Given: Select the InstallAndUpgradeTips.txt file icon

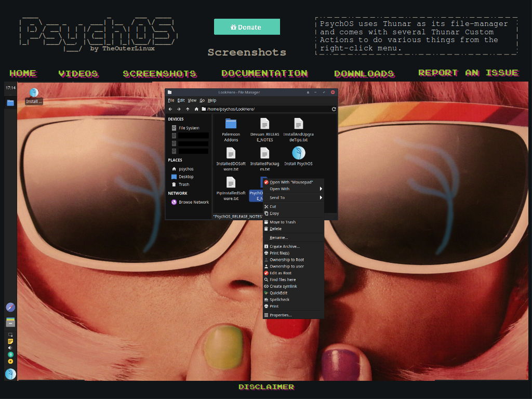Looking at the screenshot, I should click(299, 124).
